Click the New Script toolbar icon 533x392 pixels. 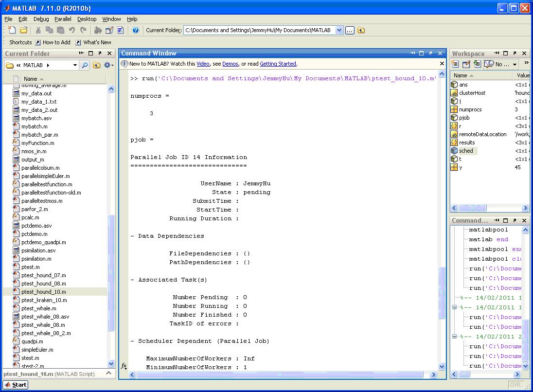(12, 30)
